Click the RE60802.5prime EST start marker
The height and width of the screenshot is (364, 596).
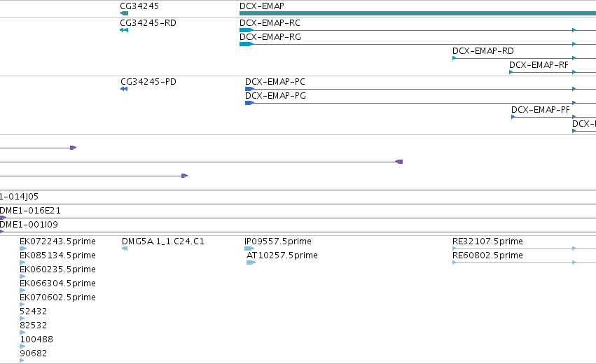point(455,262)
